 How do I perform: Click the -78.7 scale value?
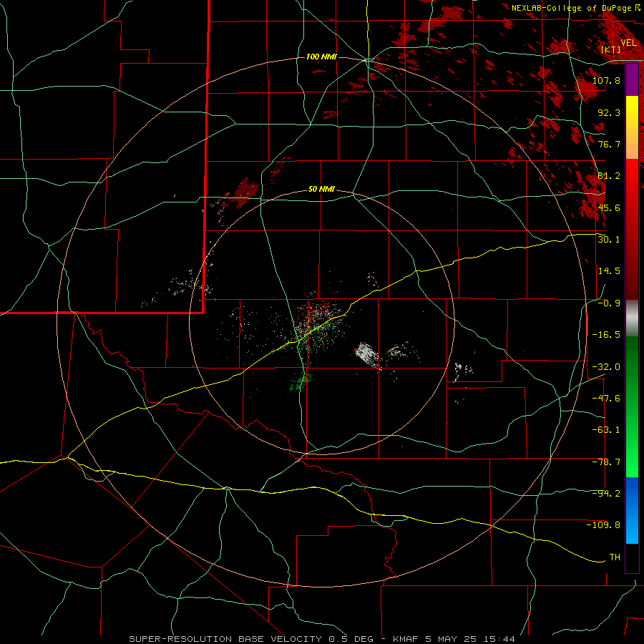pyautogui.click(x=606, y=462)
